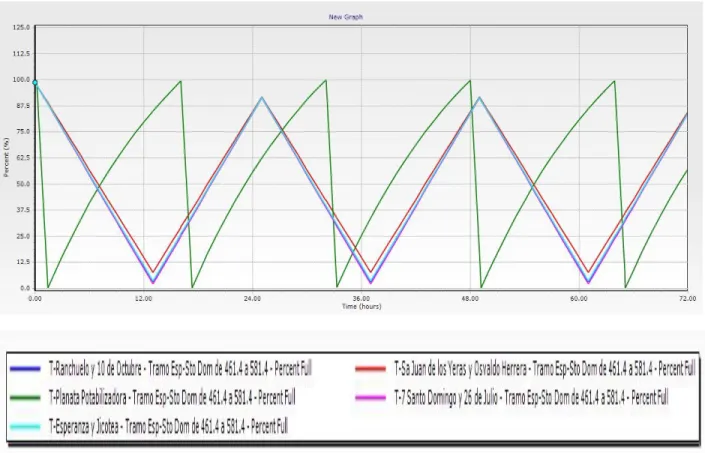Click the 125.0 y-axis tick label
This screenshot has height=453, width=705.
(x=21, y=28)
